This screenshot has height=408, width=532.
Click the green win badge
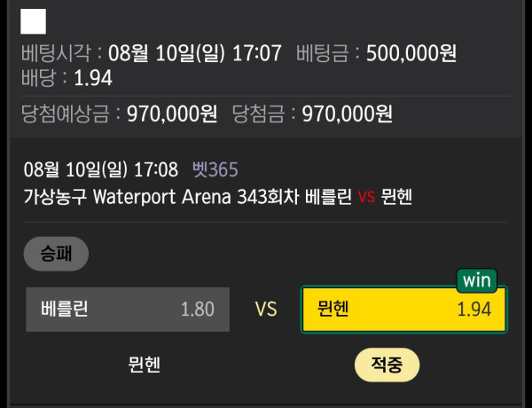tap(476, 280)
